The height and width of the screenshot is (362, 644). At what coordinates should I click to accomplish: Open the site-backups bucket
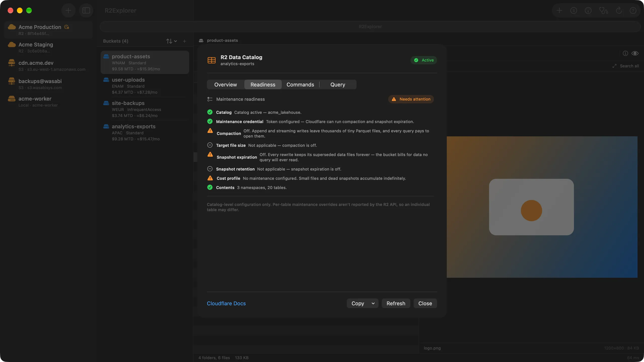coord(145,109)
